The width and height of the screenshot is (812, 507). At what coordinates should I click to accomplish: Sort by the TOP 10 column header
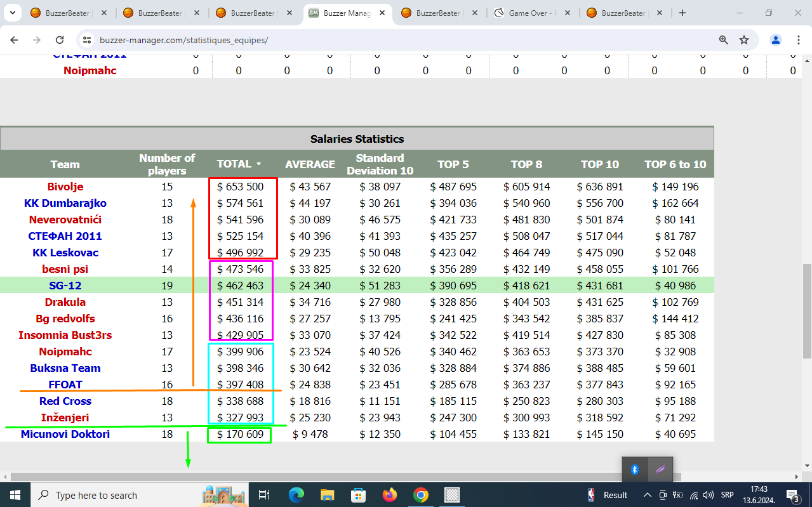(600, 164)
